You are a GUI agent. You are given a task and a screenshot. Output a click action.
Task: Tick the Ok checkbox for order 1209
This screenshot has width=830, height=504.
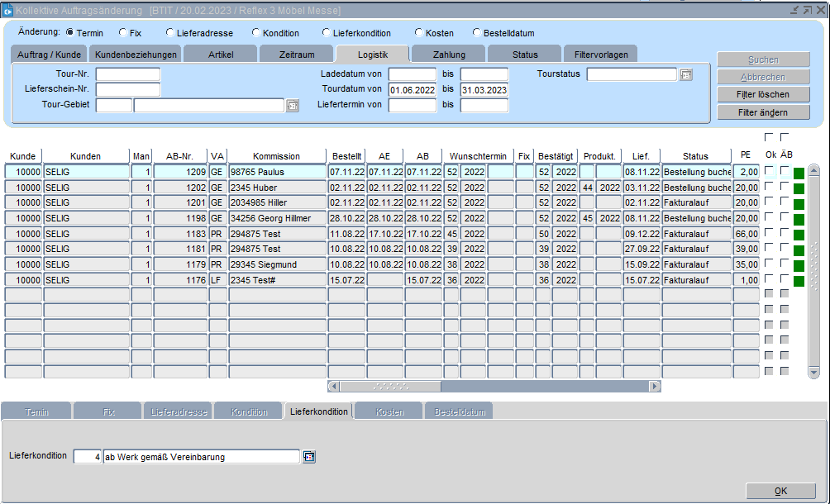pos(769,171)
